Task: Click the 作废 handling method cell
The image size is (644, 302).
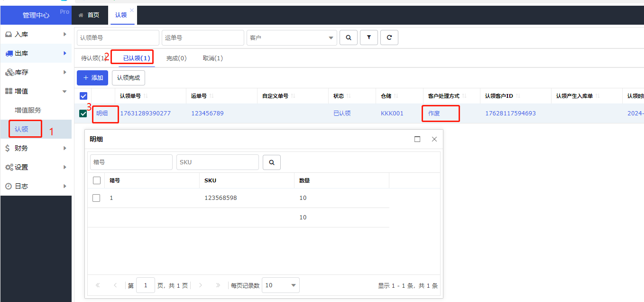Action: point(434,113)
